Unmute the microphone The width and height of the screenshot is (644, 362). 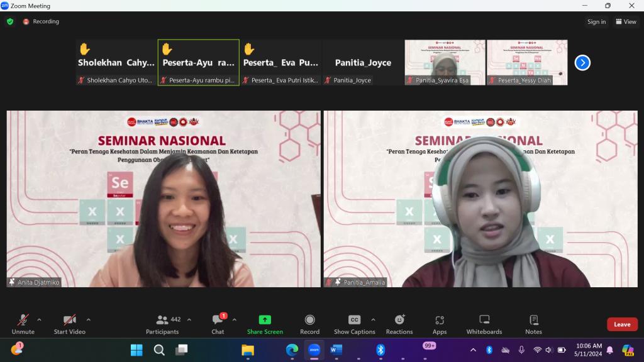click(x=23, y=324)
